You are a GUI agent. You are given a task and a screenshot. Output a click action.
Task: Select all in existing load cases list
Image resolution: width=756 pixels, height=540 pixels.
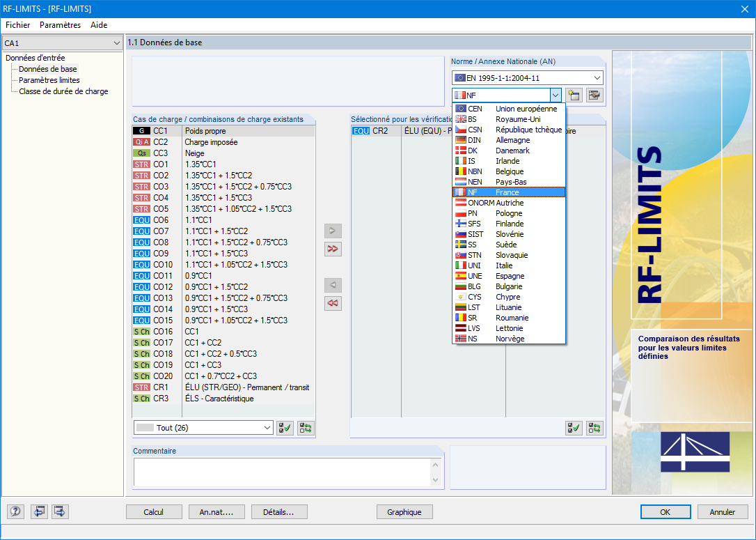[285, 428]
